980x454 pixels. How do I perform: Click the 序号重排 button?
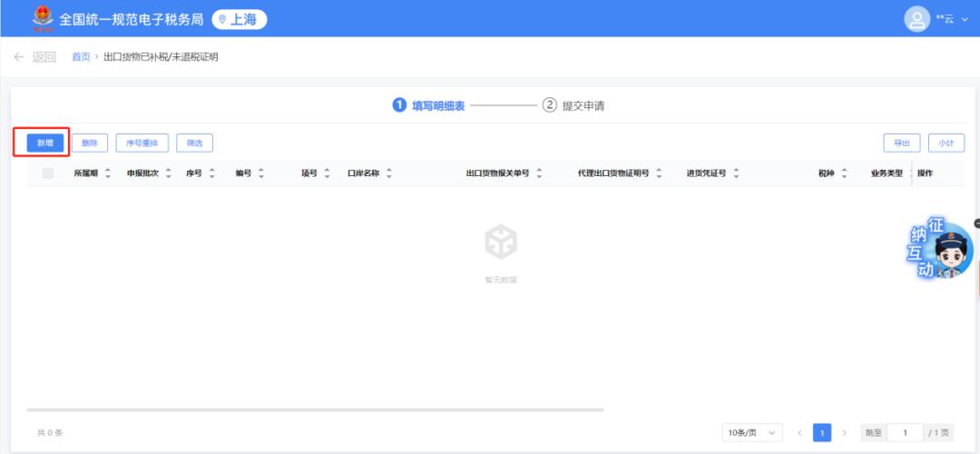pyautogui.click(x=142, y=143)
